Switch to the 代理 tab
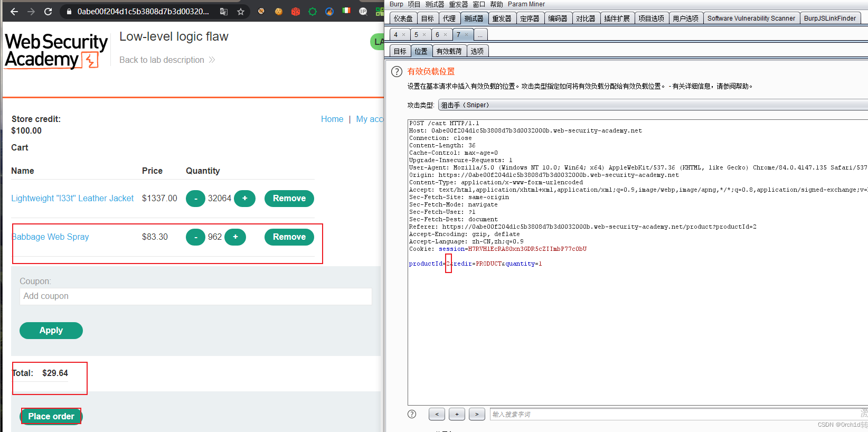The width and height of the screenshot is (868, 432). [x=449, y=18]
